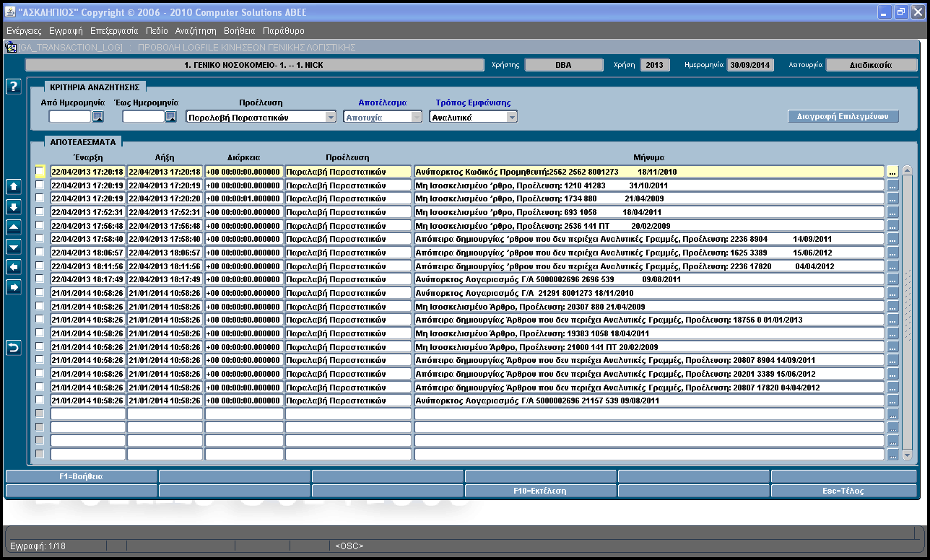The image size is (930, 560).
Task: Open the Βοήθεια menu
Action: [240, 31]
